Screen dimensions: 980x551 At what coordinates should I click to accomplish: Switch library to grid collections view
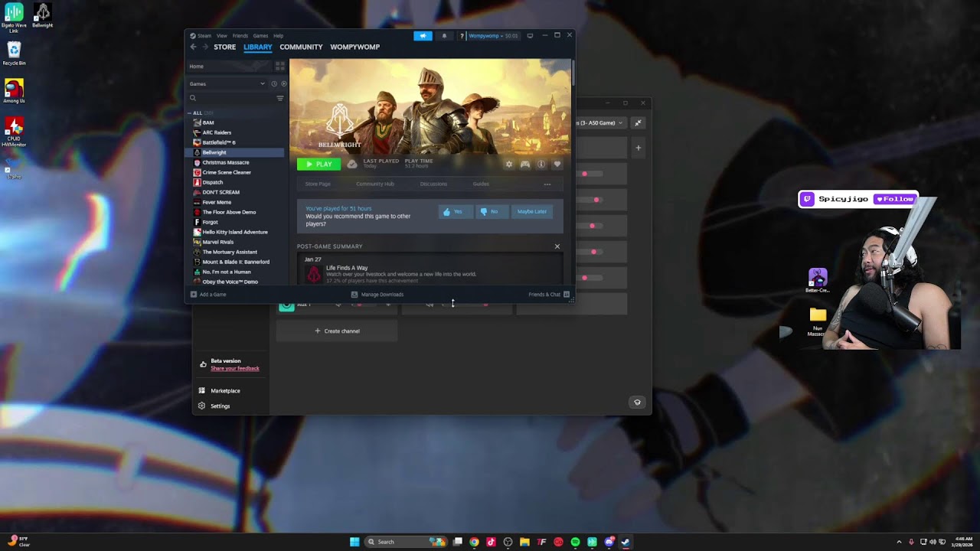(x=280, y=67)
